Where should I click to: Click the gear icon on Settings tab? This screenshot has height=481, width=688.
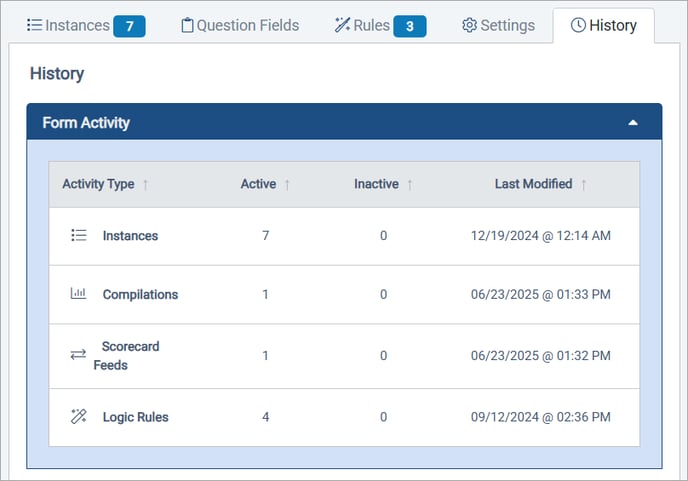pos(469,26)
